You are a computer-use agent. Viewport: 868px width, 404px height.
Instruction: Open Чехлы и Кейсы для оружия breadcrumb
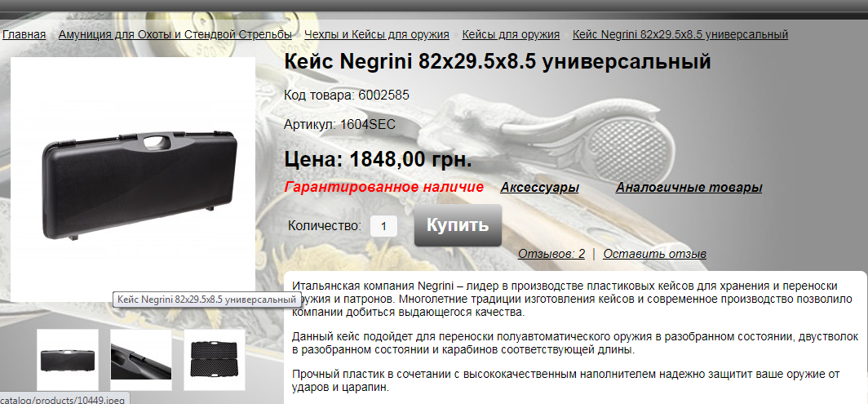tap(377, 35)
